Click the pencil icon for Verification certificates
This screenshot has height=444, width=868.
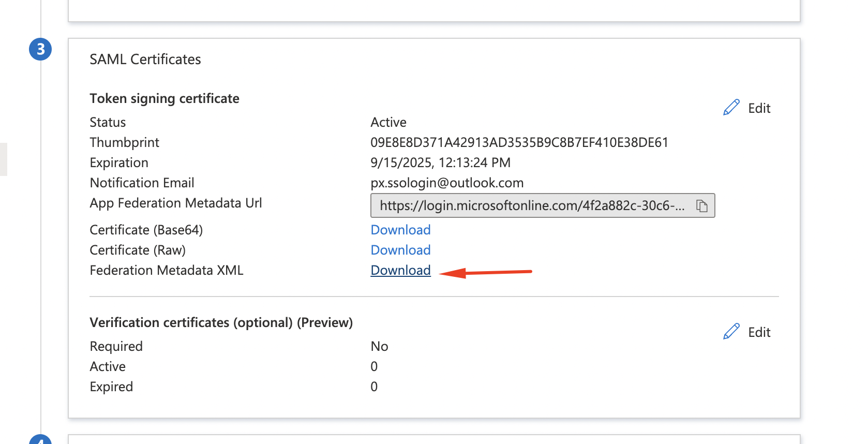[x=731, y=332]
